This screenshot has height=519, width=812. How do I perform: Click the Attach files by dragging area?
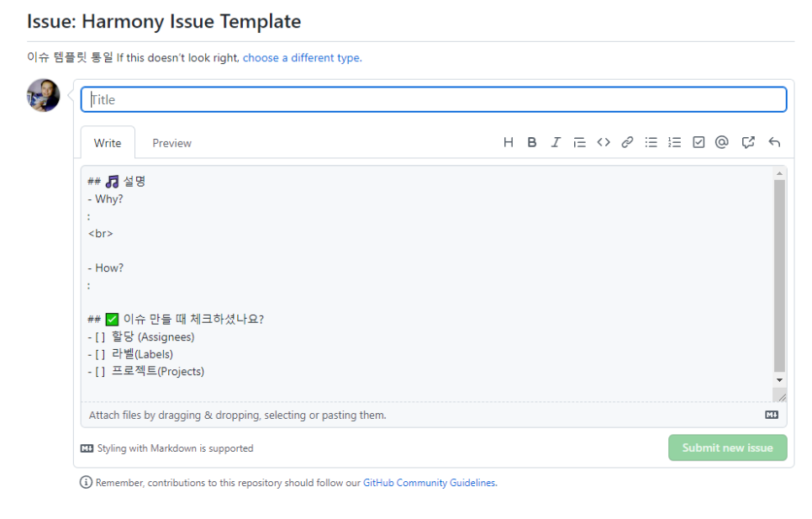[x=434, y=415]
